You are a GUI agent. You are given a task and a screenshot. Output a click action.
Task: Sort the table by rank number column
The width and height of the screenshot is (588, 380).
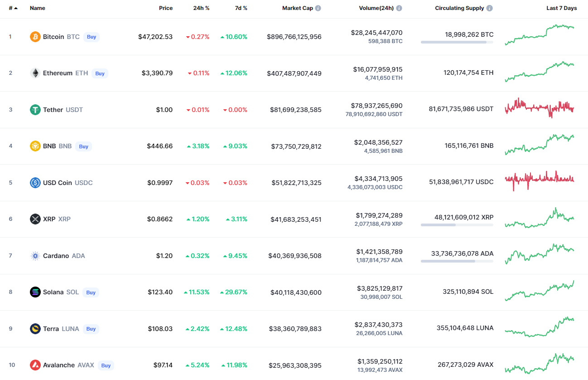pyautogui.click(x=13, y=8)
